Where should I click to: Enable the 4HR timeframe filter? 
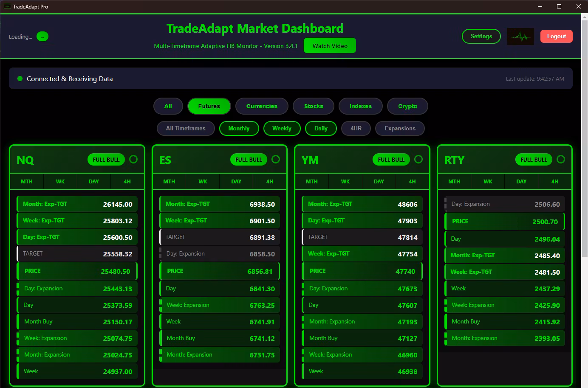click(x=356, y=128)
